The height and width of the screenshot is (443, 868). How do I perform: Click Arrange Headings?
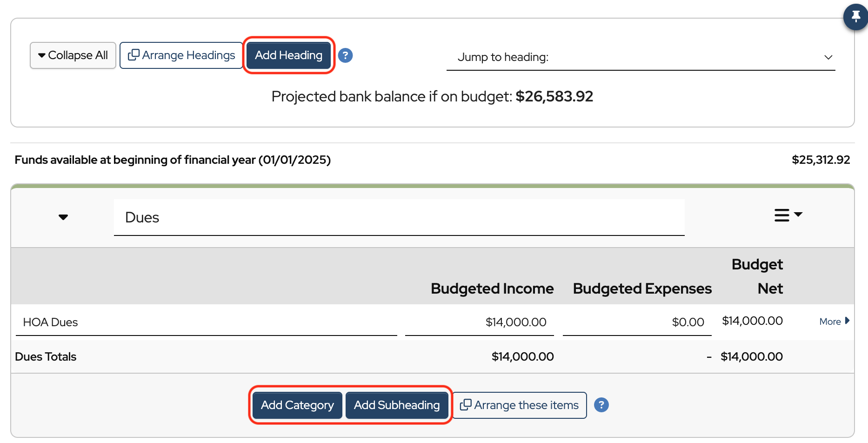coord(181,55)
